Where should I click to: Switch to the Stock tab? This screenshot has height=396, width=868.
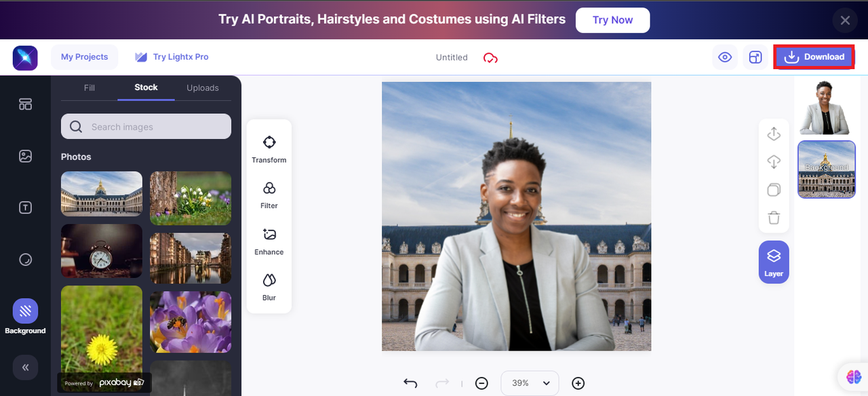point(146,87)
